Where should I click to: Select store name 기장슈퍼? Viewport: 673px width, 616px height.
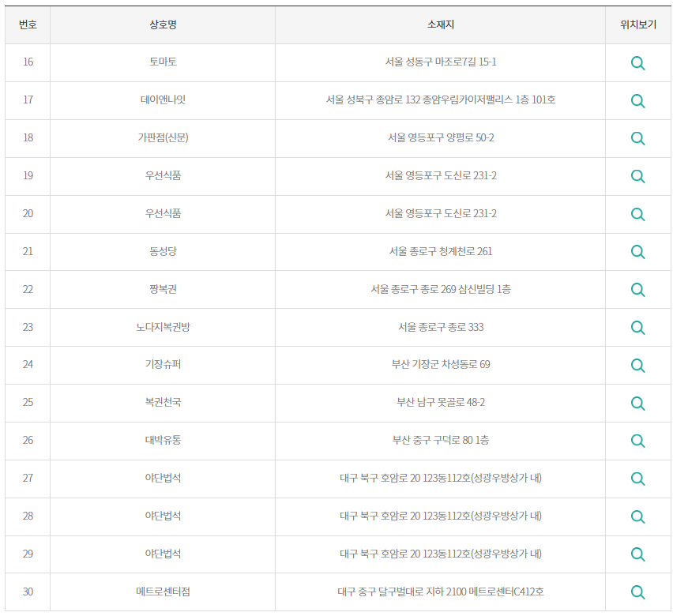[163, 364]
